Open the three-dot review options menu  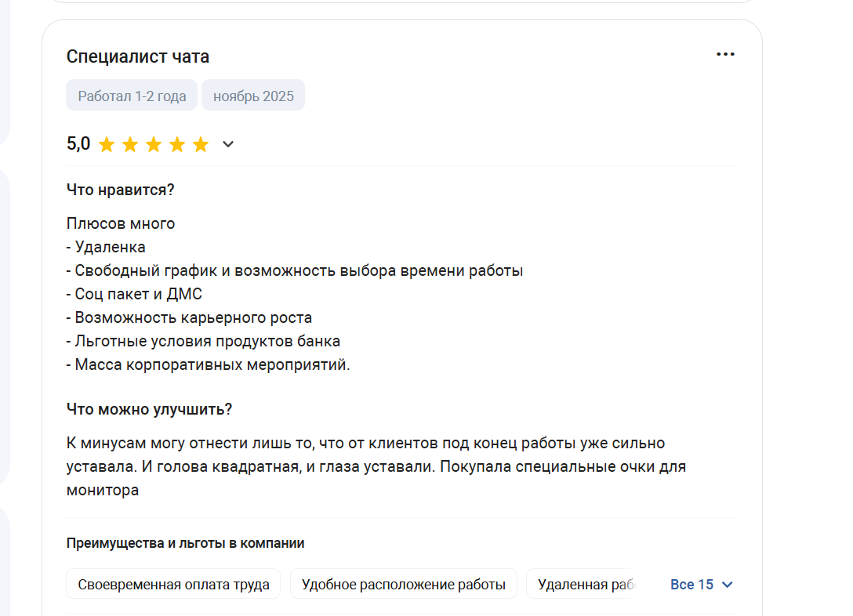click(725, 54)
